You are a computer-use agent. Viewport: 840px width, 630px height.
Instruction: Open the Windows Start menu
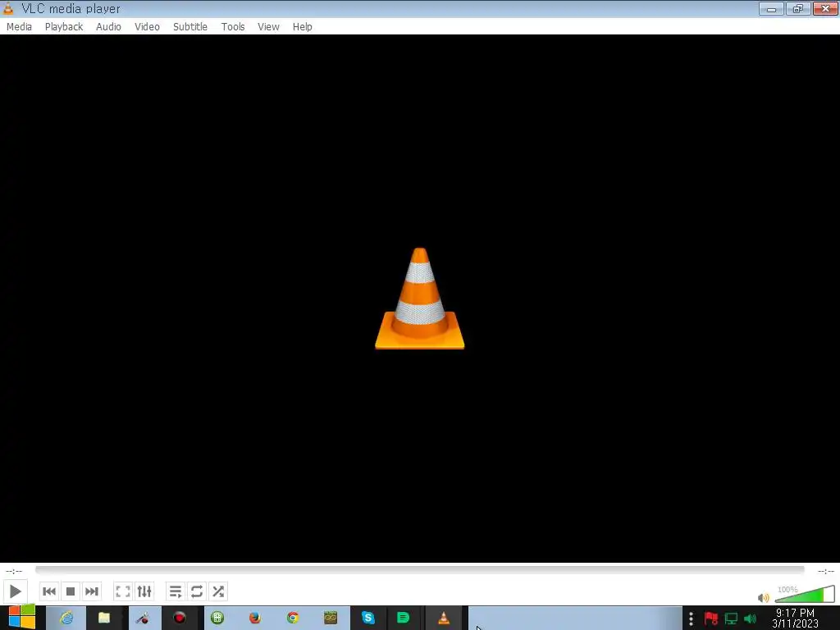22,618
